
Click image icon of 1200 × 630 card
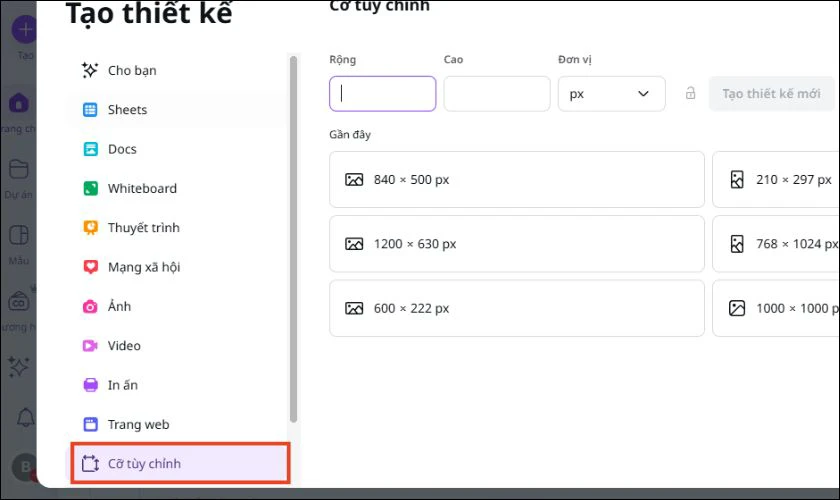pyautogui.click(x=354, y=244)
